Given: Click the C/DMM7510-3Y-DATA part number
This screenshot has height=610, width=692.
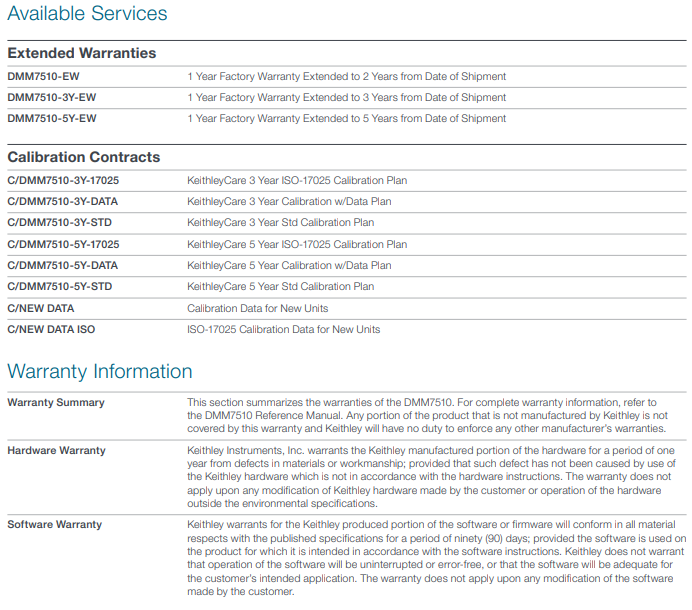Looking at the screenshot, I should coord(63,202).
